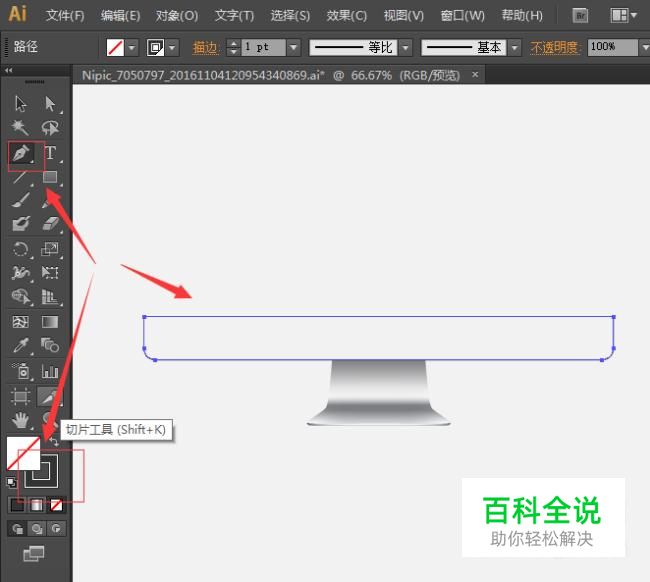Enable Draw Normal mode
Screen dimensions: 650x582
[x=17, y=529]
